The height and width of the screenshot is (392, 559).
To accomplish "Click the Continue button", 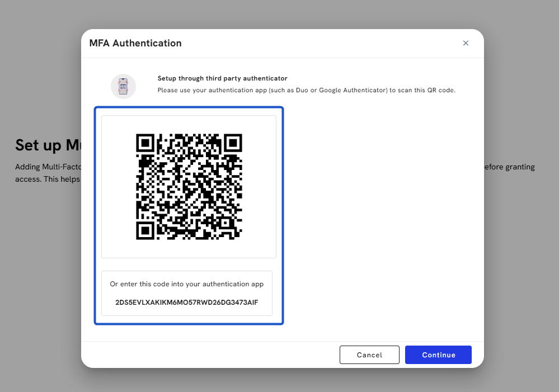I will pos(438,355).
